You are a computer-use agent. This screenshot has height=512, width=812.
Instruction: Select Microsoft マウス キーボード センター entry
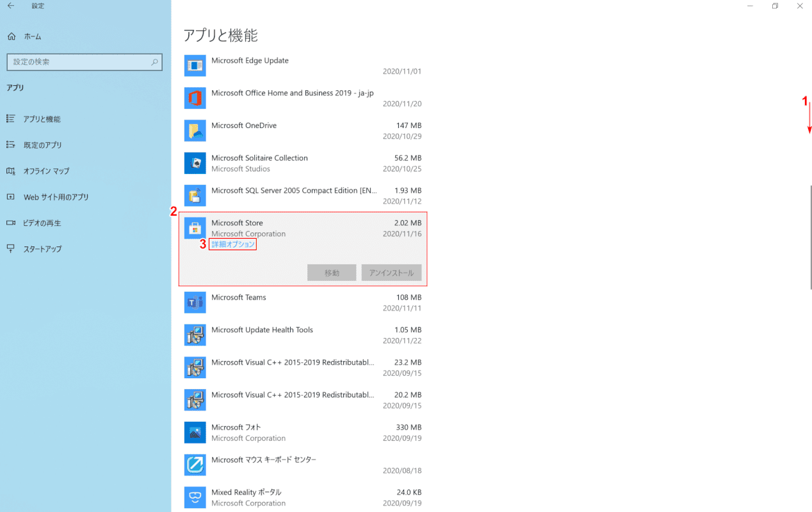(x=264, y=460)
